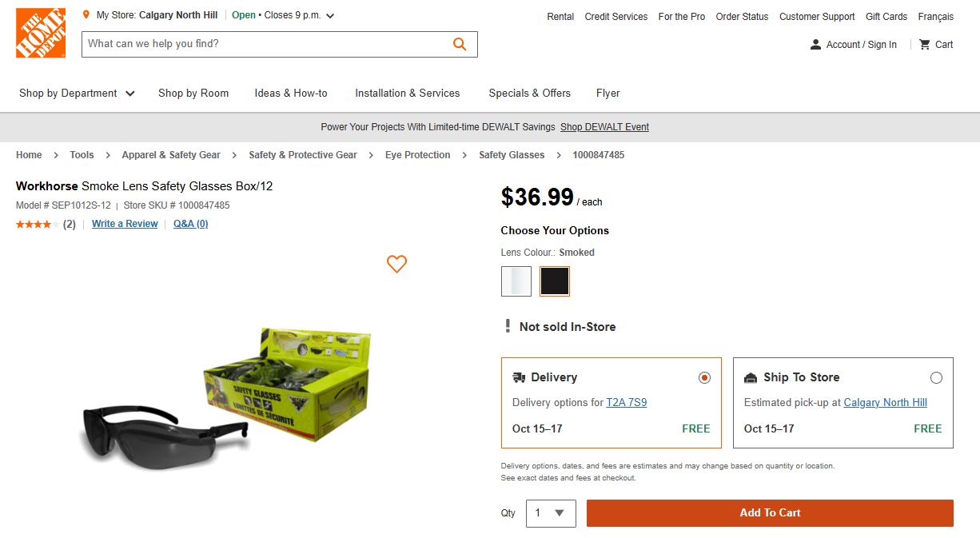
Task: Navigate to Ideas & How-to section
Action: point(291,93)
